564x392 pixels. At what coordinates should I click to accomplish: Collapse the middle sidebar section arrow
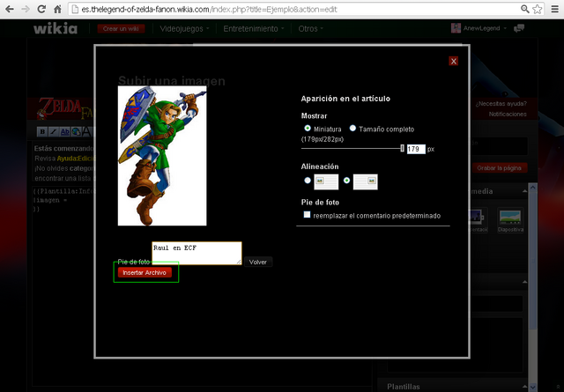click(525, 282)
